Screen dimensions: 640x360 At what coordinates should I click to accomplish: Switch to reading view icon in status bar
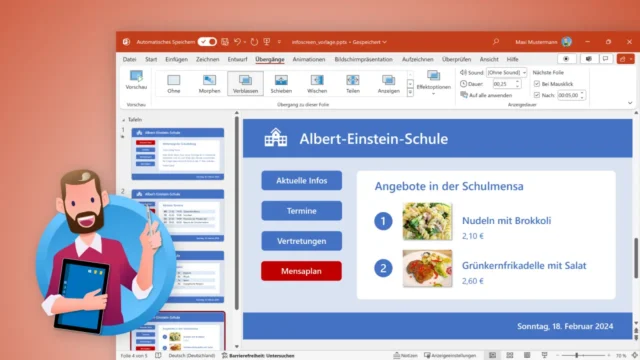(x=527, y=356)
